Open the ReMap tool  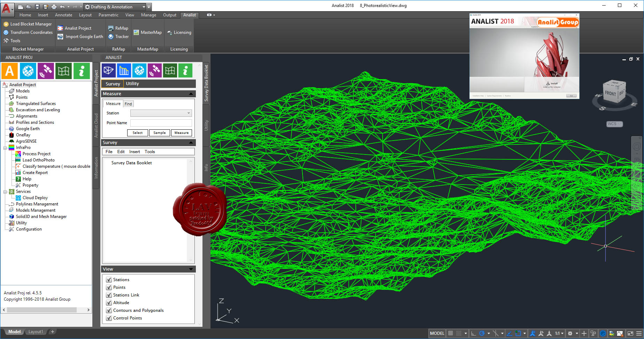coord(118,28)
